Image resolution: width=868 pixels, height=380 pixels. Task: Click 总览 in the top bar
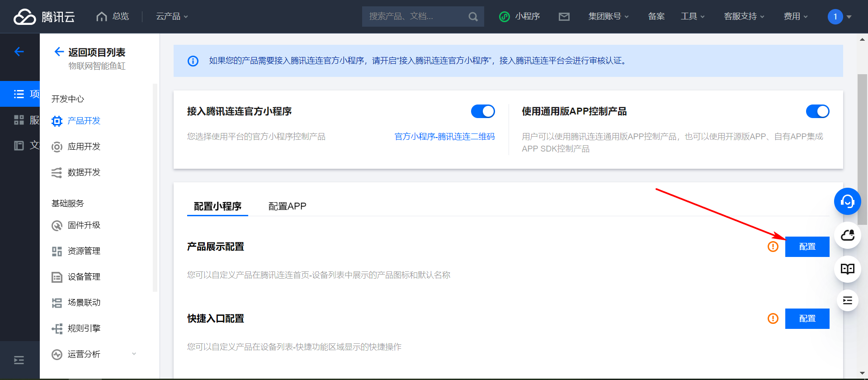121,17
